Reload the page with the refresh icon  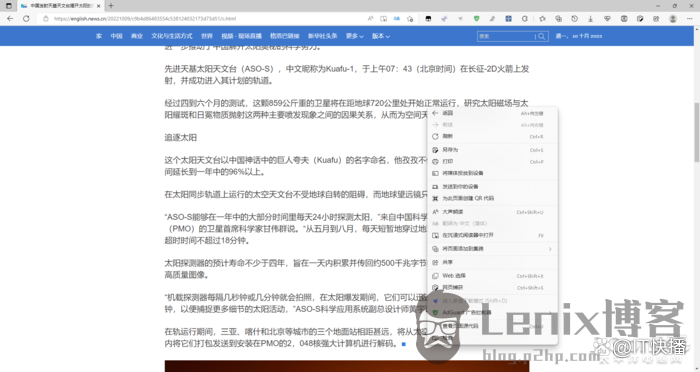pos(26,19)
